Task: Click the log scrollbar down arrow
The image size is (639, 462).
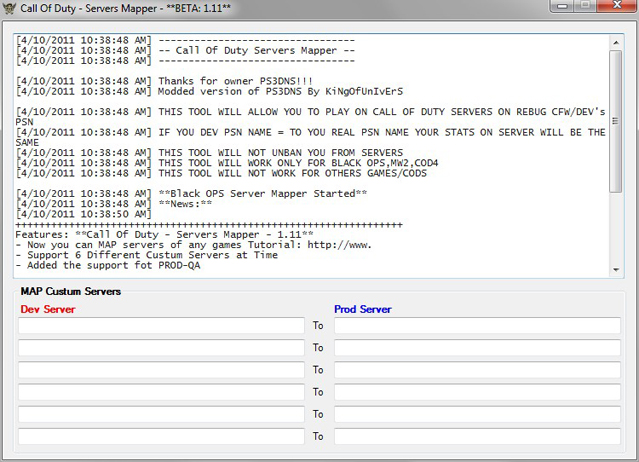Action: point(616,270)
